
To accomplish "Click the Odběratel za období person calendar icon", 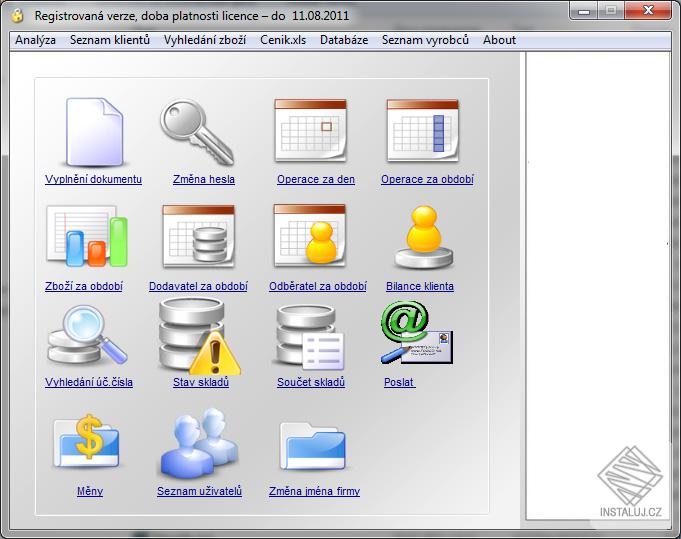I will (310, 235).
